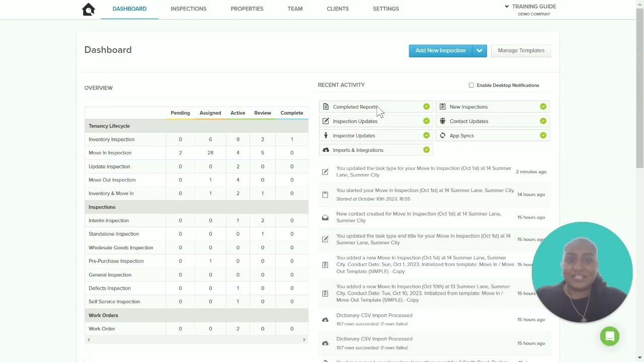Viewport: 644px width, 362px height.
Task: Click the page vertical scrollbar
Action: click(640, 87)
